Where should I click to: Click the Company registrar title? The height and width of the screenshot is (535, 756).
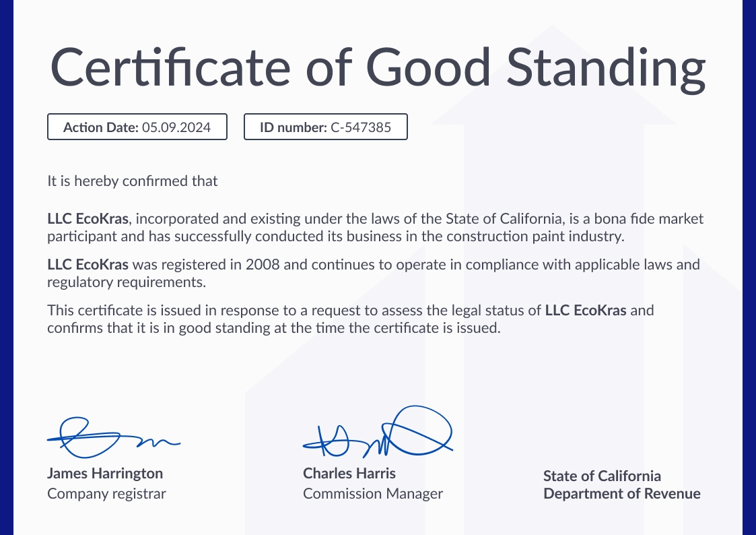pyautogui.click(x=106, y=494)
